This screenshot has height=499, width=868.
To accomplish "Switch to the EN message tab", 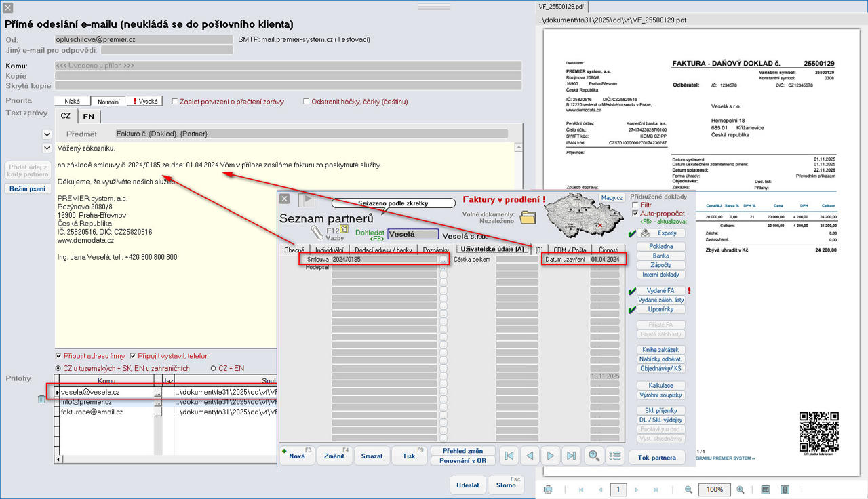I will pos(89,116).
